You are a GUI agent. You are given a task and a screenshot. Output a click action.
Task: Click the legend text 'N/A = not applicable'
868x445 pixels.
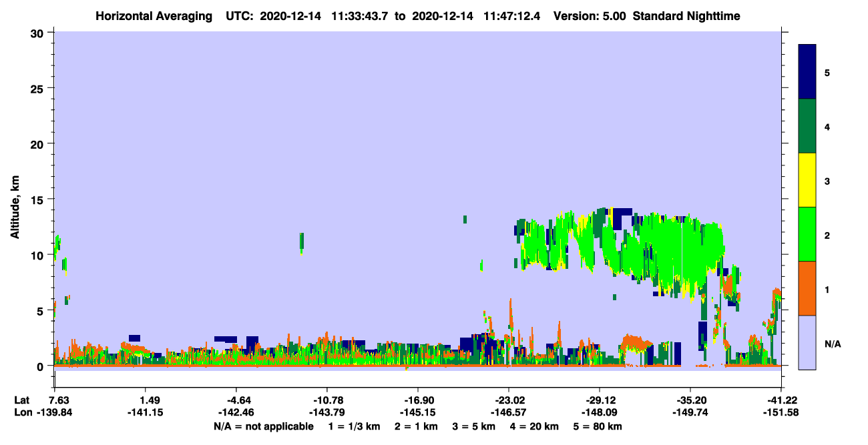(263, 426)
